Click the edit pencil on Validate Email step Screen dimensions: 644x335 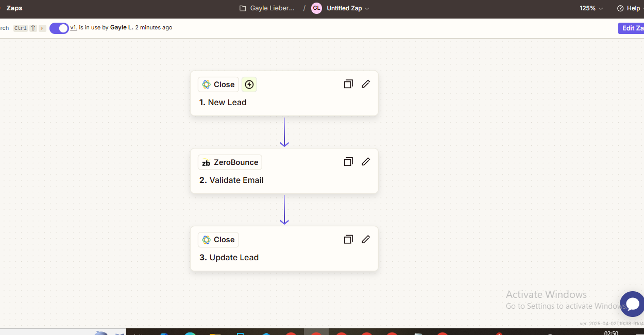tap(366, 162)
